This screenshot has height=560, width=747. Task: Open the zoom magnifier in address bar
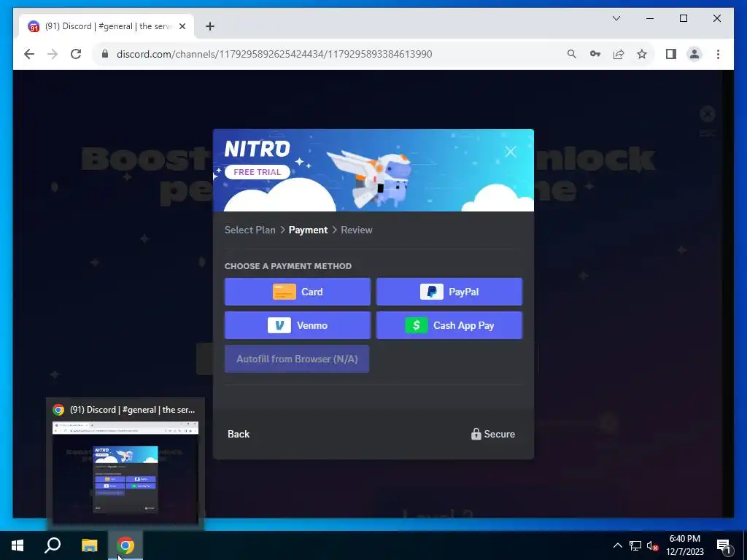click(572, 54)
